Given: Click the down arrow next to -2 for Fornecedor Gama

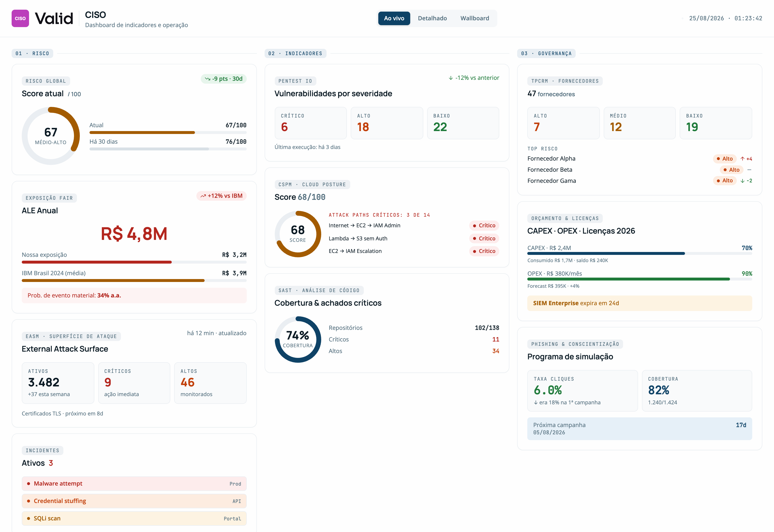Looking at the screenshot, I should pyautogui.click(x=742, y=181).
